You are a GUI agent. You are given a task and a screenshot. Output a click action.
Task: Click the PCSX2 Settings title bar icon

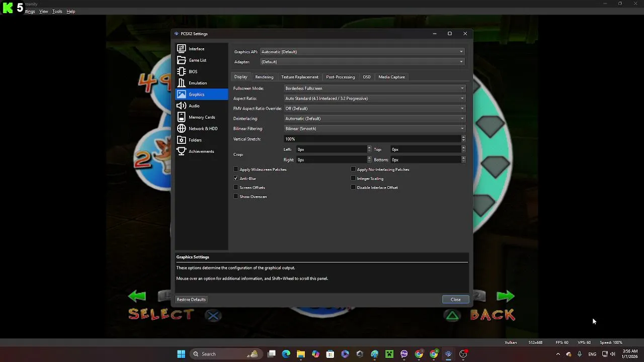point(176,34)
